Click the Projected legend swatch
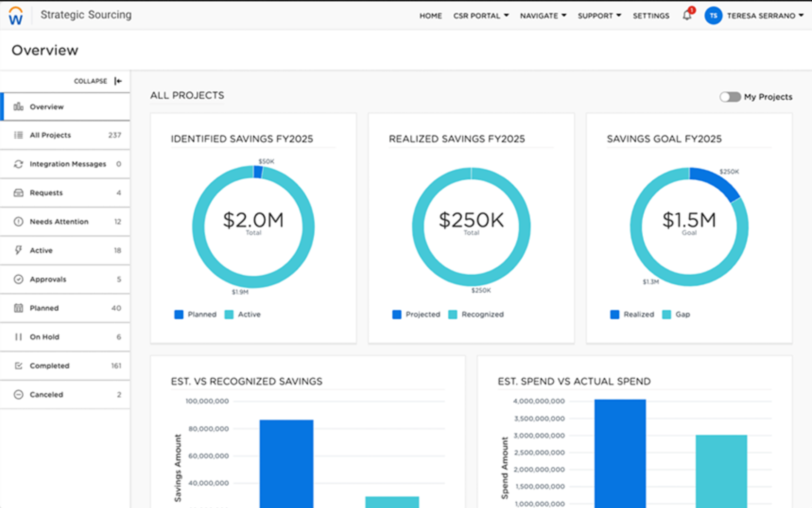Image resolution: width=812 pixels, height=508 pixels. point(397,315)
